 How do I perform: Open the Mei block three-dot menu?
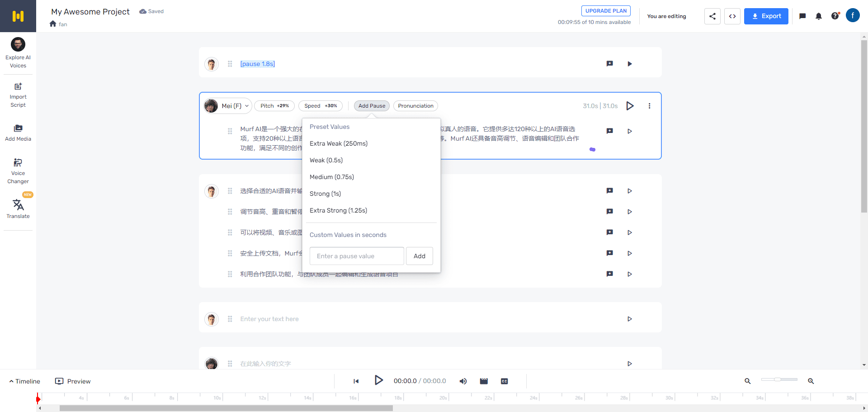coord(649,106)
